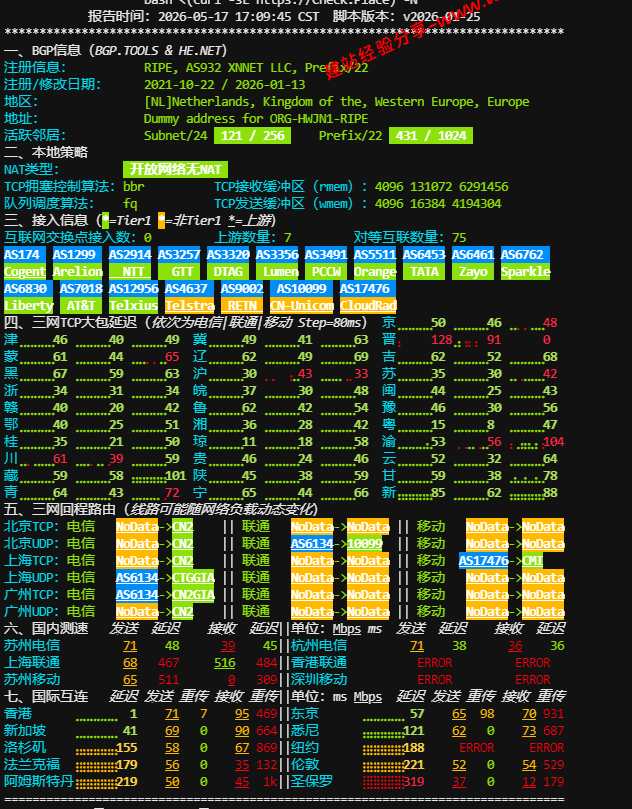This screenshot has height=809, width=632.
Task: Select the AS10099 CN-Unicom badge
Action: pyautogui.click(x=302, y=297)
